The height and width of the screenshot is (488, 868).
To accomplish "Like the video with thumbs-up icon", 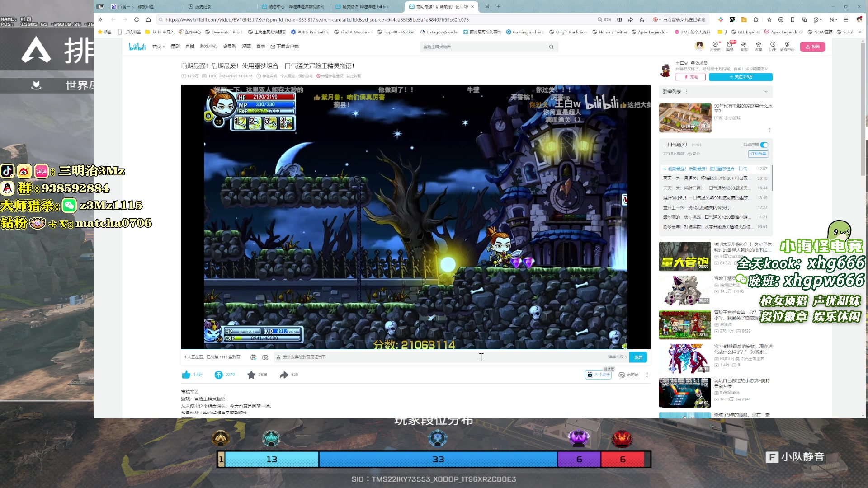I will click(186, 375).
